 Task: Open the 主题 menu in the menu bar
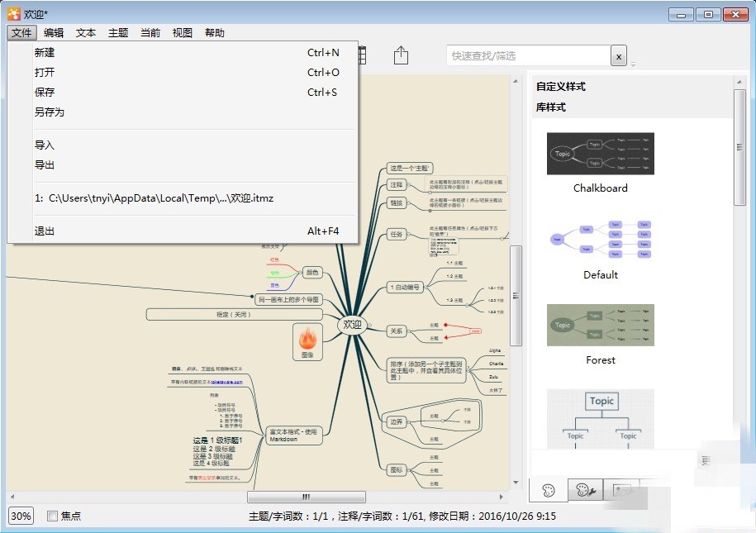(118, 33)
